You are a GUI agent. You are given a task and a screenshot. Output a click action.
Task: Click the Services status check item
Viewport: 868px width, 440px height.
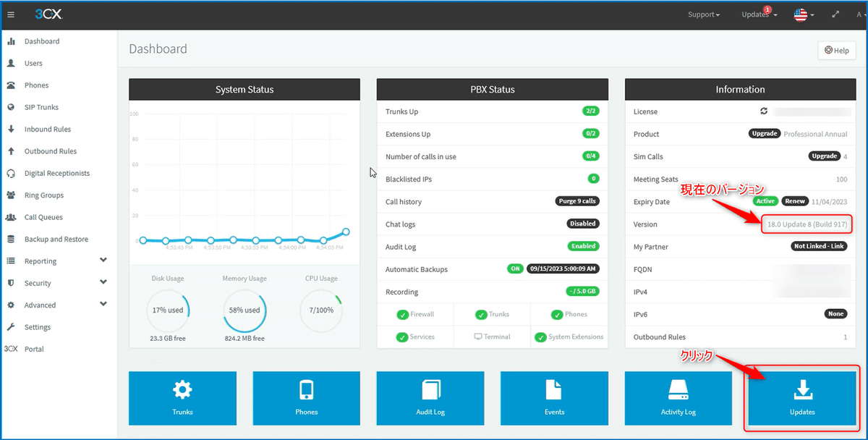416,337
